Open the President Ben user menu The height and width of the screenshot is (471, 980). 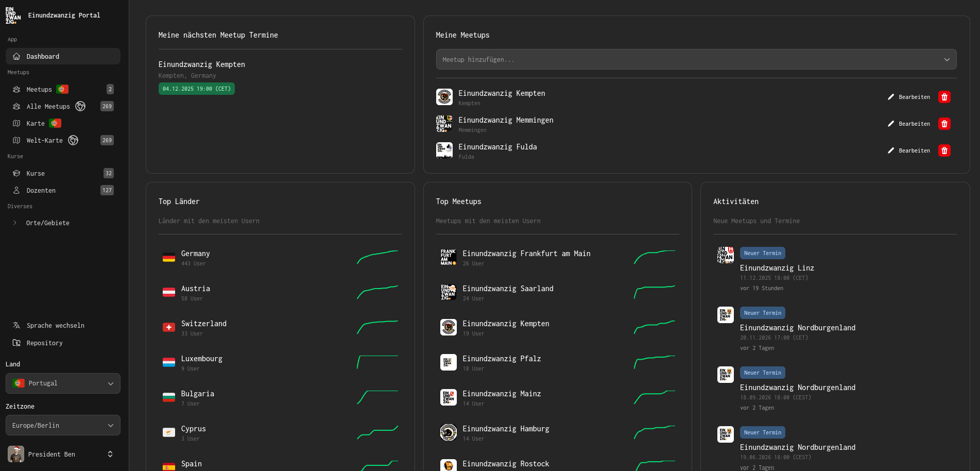click(x=62, y=454)
